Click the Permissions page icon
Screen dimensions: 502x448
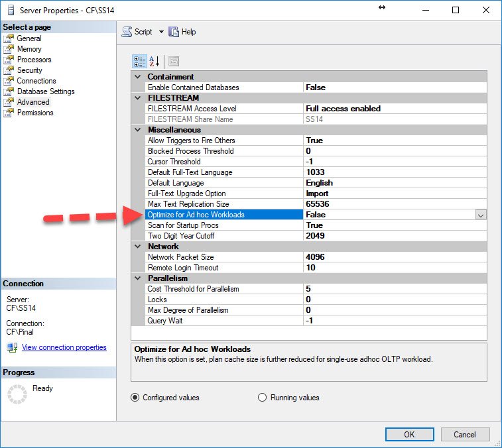coord(9,113)
